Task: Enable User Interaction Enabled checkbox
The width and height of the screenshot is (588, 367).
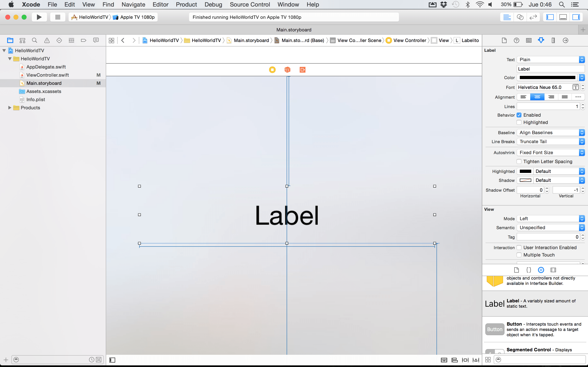Action: tap(519, 248)
